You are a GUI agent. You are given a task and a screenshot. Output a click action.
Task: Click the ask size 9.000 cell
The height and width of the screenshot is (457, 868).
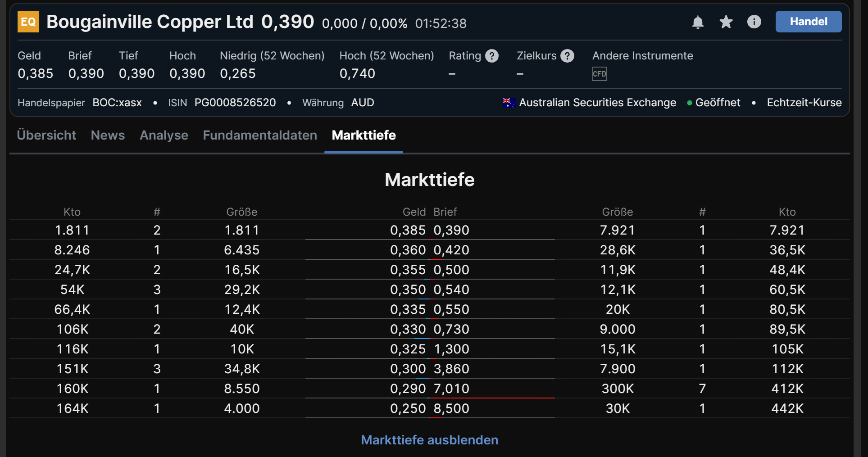pyautogui.click(x=618, y=329)
